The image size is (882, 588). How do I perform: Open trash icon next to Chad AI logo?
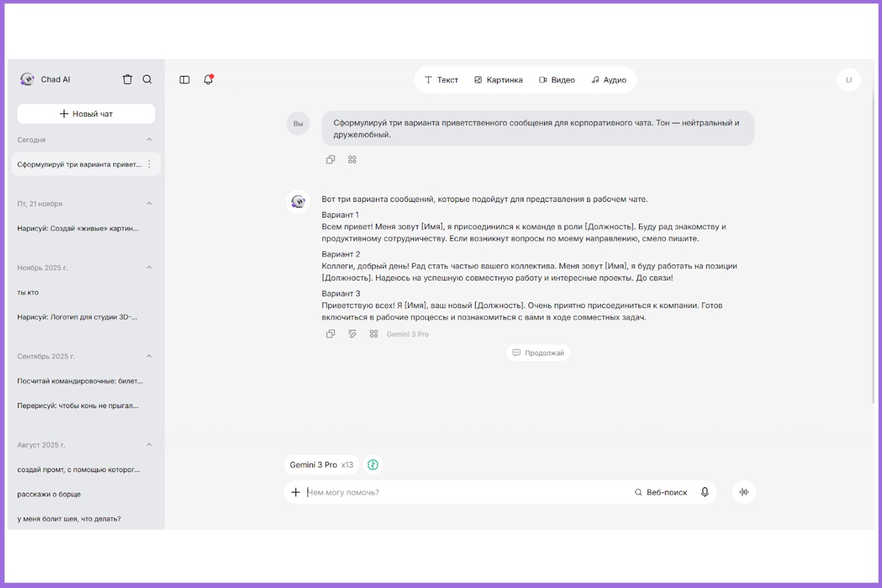[x=127, y=79]
